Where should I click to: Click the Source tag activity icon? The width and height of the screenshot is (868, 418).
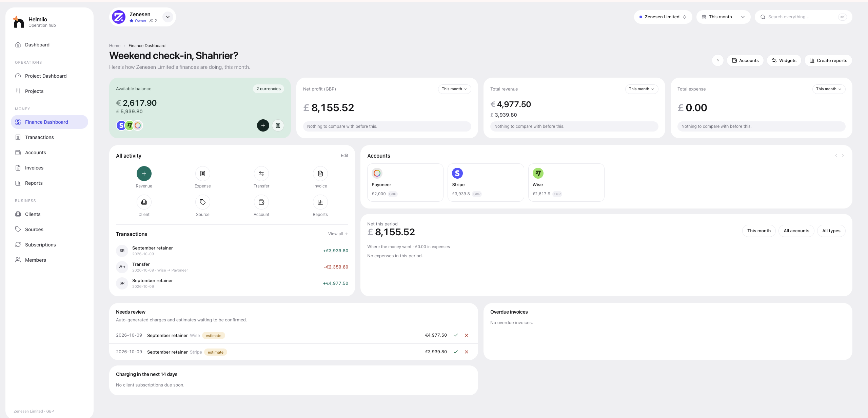[203, 202]
